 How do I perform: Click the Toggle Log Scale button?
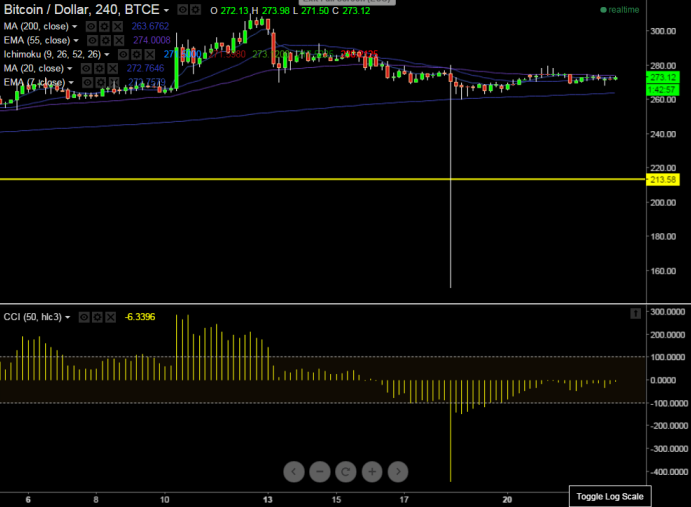point(610,496)
